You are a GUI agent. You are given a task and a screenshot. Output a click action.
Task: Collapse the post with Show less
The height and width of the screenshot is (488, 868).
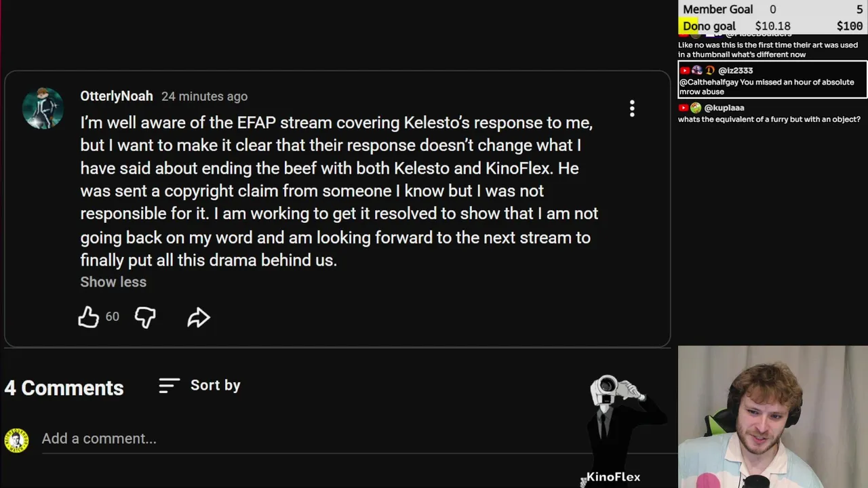tap(113, 282)
